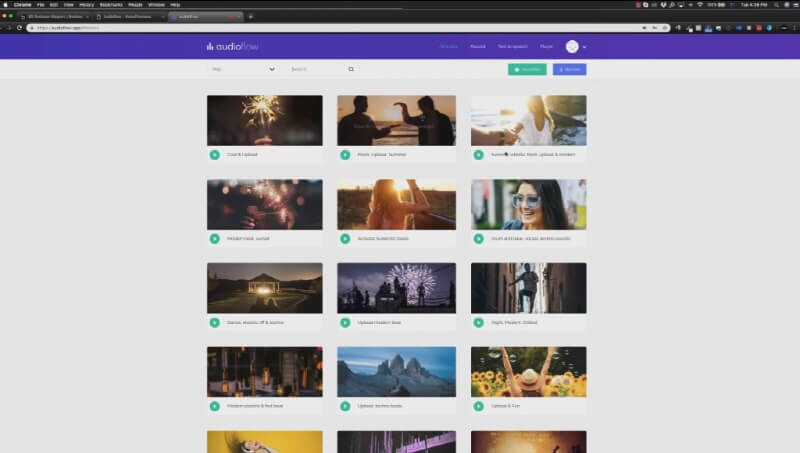Open the blue mountain peaks thumbnail
This screenshot has height=453, width=800.
(396, 372)
